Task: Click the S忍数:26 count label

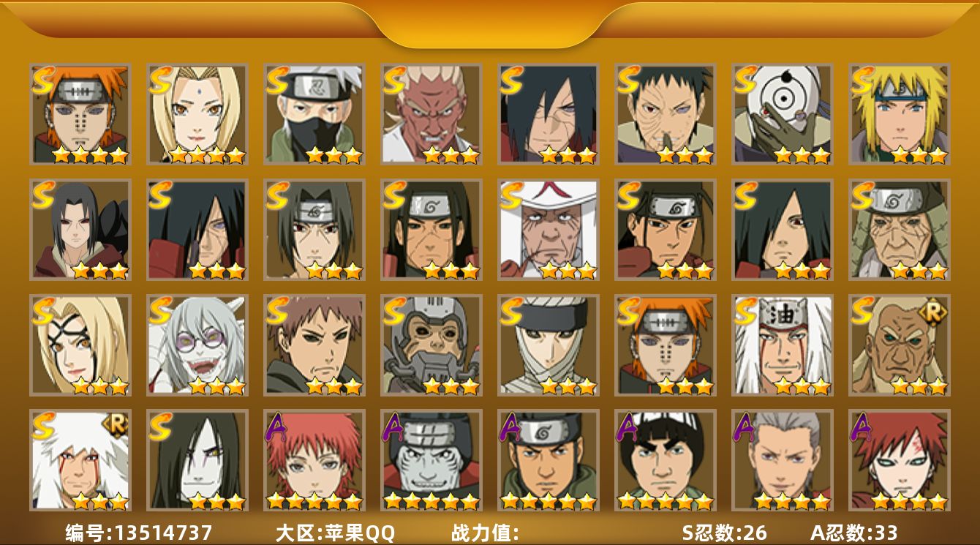Action: 725,533
